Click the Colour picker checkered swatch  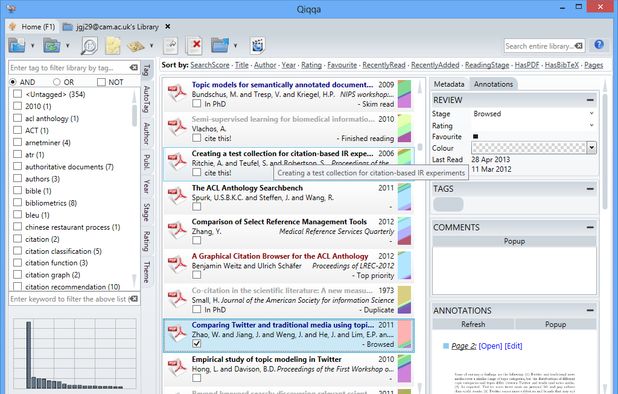point(529,148)
